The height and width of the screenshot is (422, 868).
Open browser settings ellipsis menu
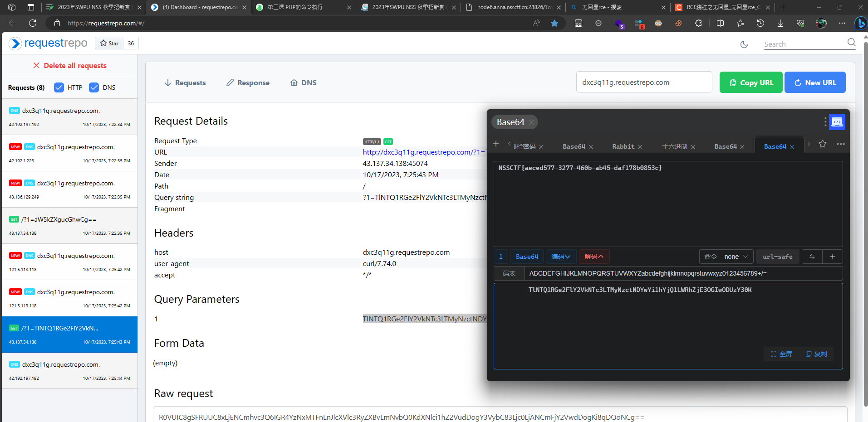click(x=842, y=23)
